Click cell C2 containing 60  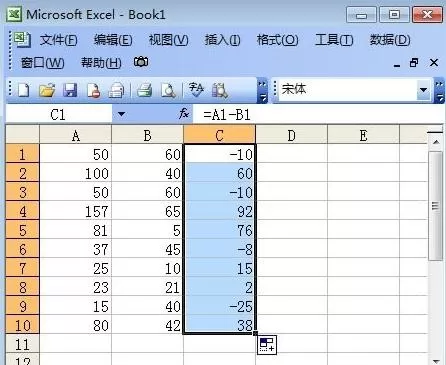click(219, 173)
